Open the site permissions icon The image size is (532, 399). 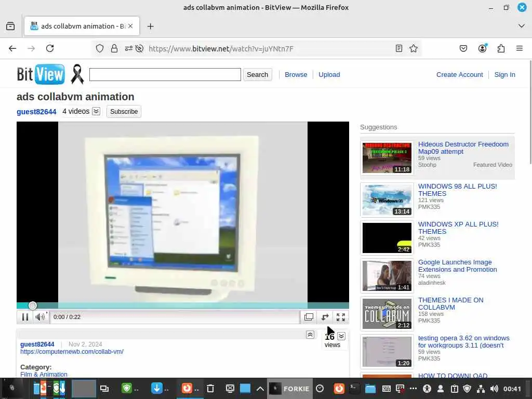tap(129, 48)
